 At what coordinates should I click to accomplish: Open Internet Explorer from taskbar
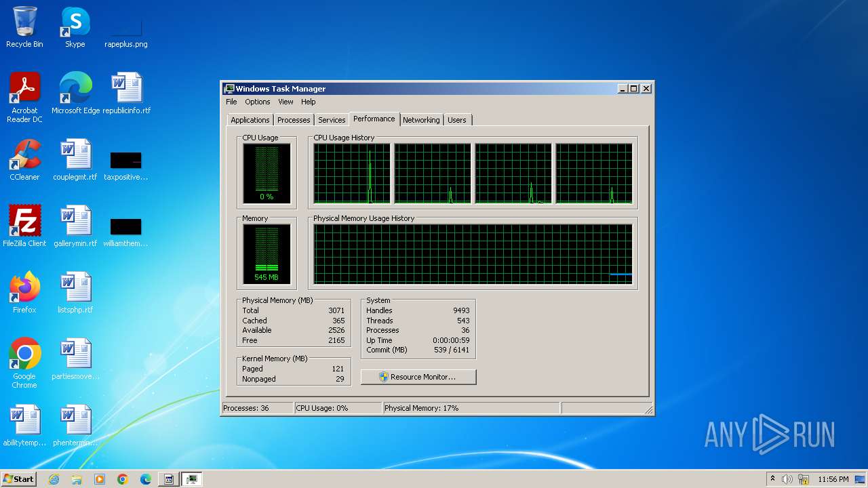[54, 479]
